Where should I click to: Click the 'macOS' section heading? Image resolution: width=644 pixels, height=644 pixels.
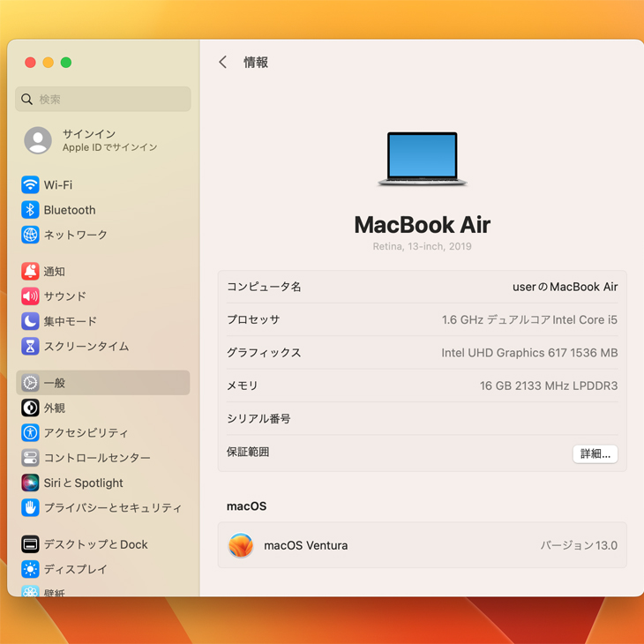246,506
